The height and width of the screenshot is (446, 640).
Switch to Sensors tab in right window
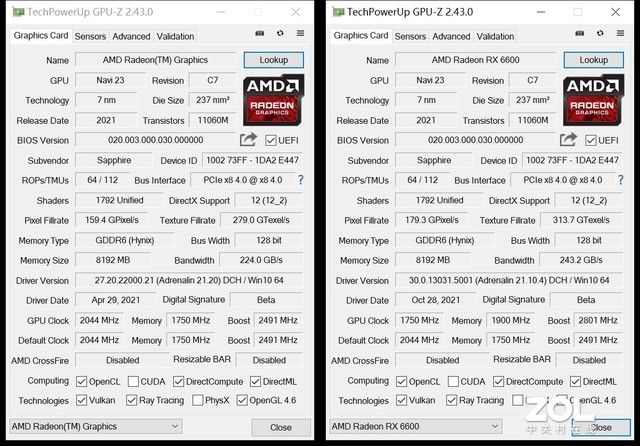(410, 36)
